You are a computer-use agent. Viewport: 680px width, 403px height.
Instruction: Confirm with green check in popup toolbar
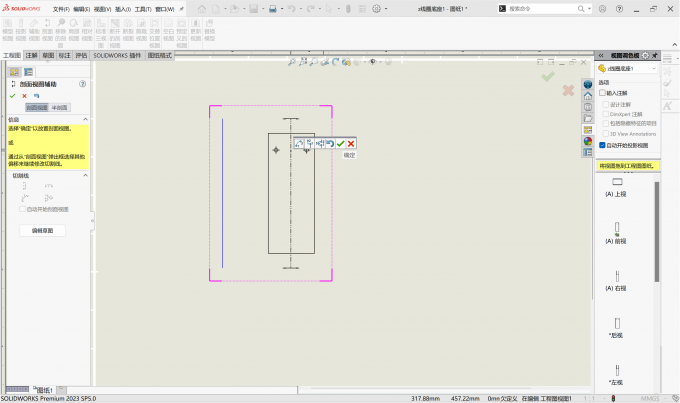pos(340,144)
